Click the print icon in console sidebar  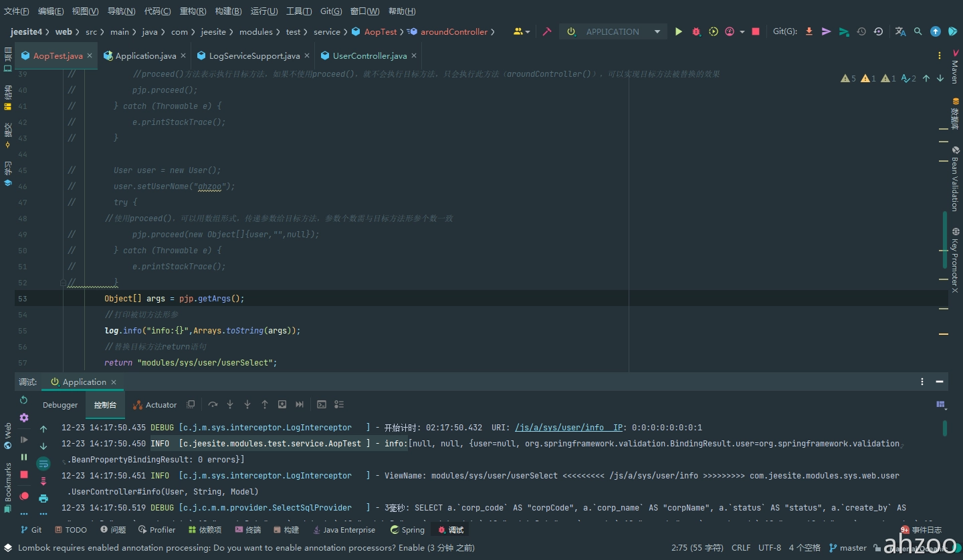click(x=43, y=498)
